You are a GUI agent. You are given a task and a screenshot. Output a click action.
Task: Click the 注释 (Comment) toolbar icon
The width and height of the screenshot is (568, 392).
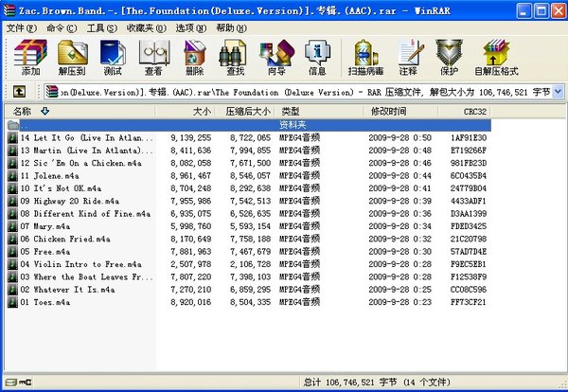coord(409,58)
